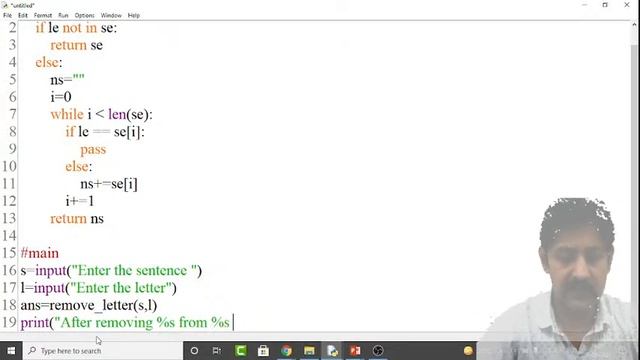Click the taskbar search box
Image resolution: width=640 pixels, height=360 pixels.
click(102, 351)
